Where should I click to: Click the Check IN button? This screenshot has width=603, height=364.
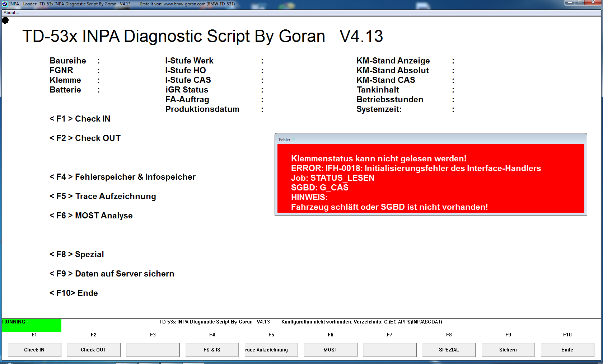(34, 350)
